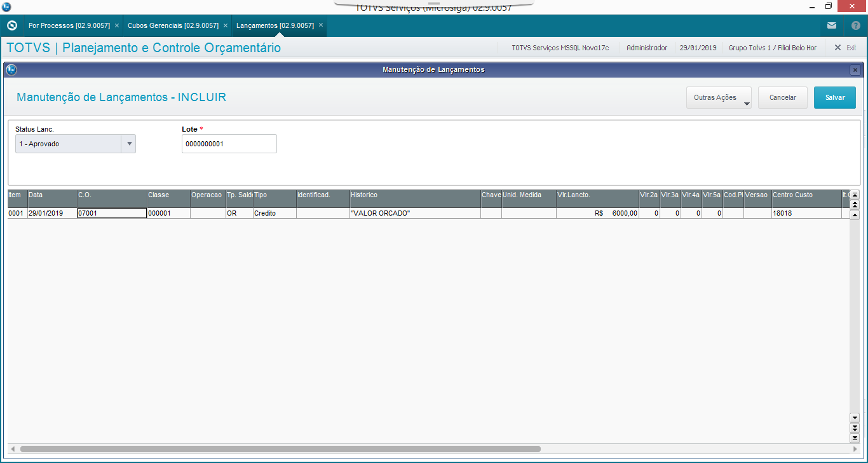The image size is (868, 463).
Task: Click the Cancelar button
Action: [x=783, y=97]
